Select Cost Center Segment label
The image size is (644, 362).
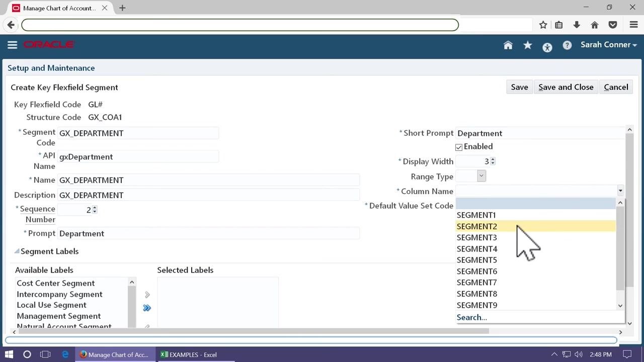tap(56, 283)
